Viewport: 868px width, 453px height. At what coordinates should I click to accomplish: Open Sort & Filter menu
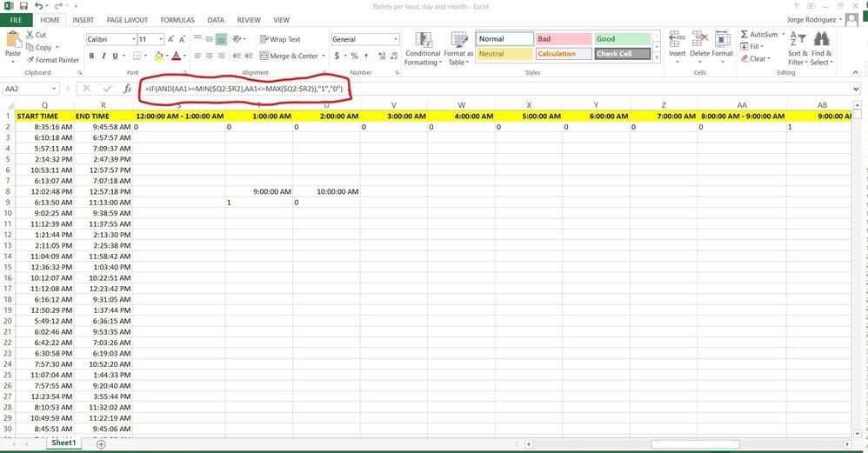click(798, 49)
